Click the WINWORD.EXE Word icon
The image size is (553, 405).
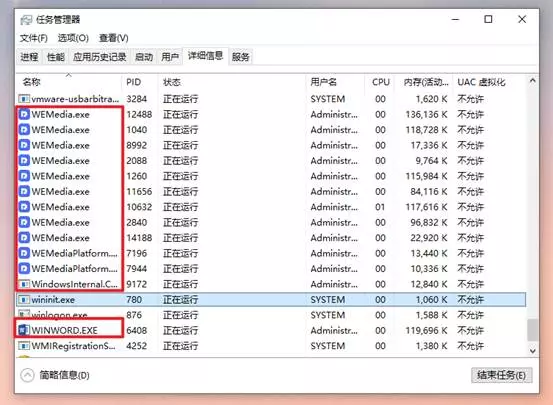pos(24,331)
